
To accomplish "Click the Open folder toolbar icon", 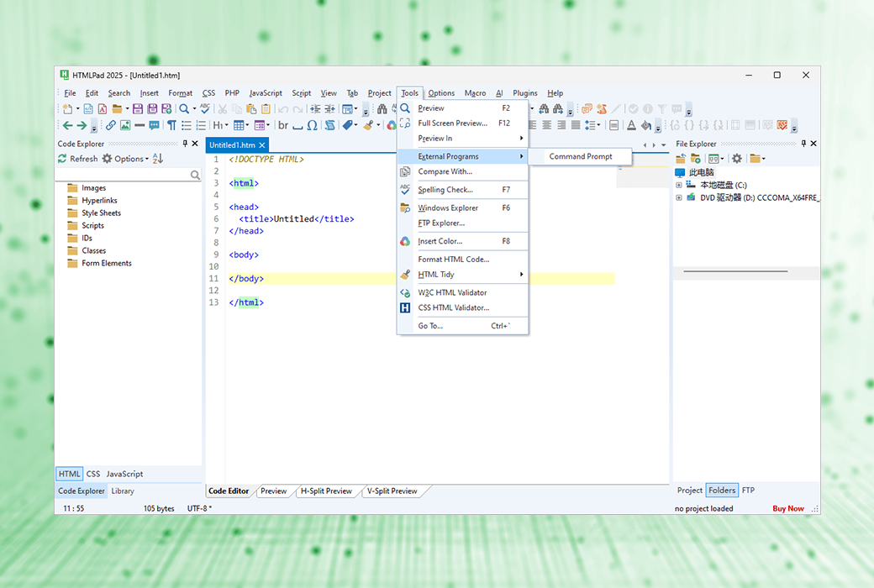I will point(117,108).
